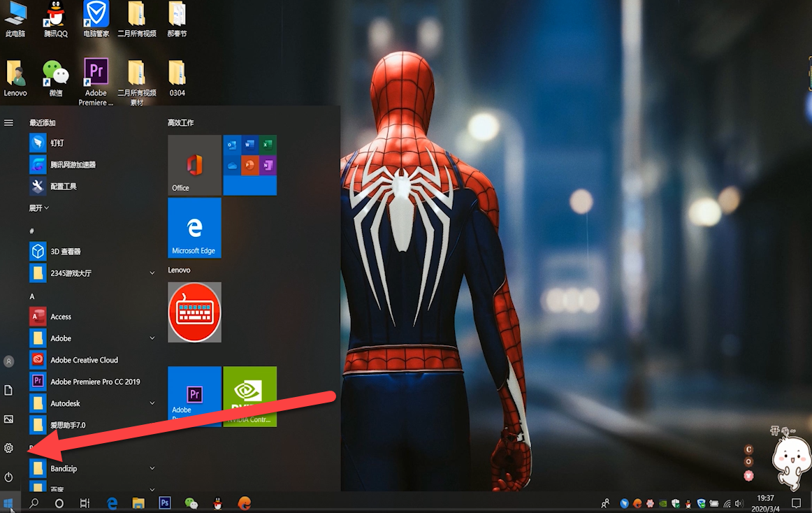Viewport: 812px width, 513px height.
Task: Open WeChat from the taskbar
Action: pos(191,503)
